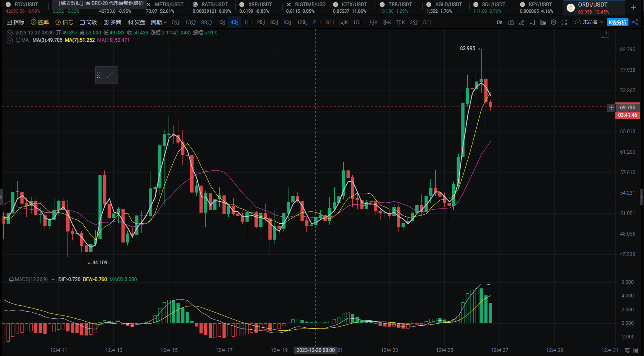Switch to 多窗 multi-window layout
The image size is (644, 356).
(x=113, y=22)
